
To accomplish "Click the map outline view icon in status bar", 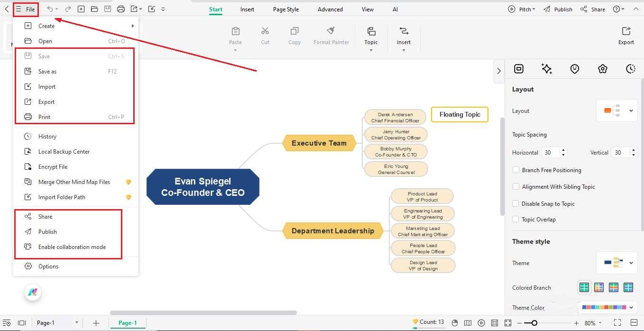I will 468,323.
